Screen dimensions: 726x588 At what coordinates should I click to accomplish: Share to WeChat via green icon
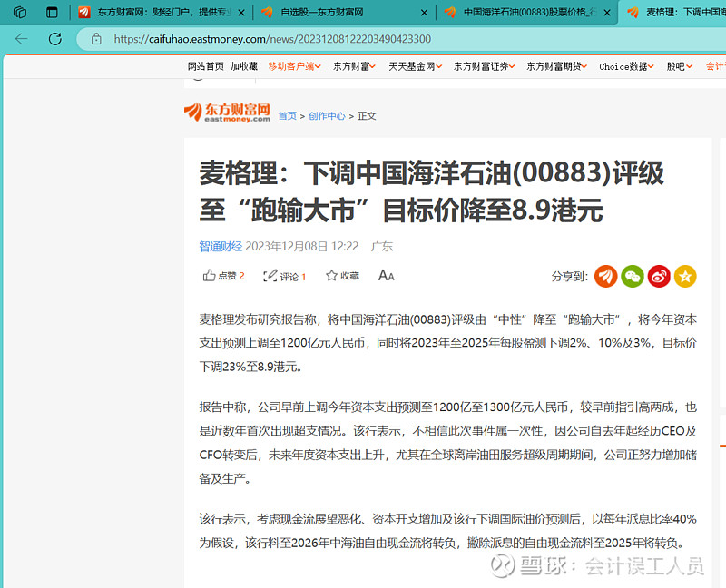coord(633,277)
